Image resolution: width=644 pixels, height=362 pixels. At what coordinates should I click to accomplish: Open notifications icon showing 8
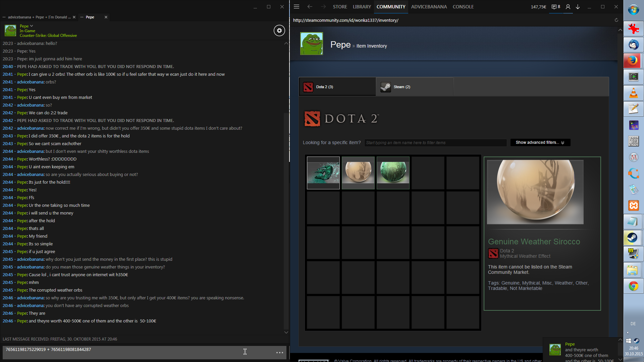click(556, 7)
